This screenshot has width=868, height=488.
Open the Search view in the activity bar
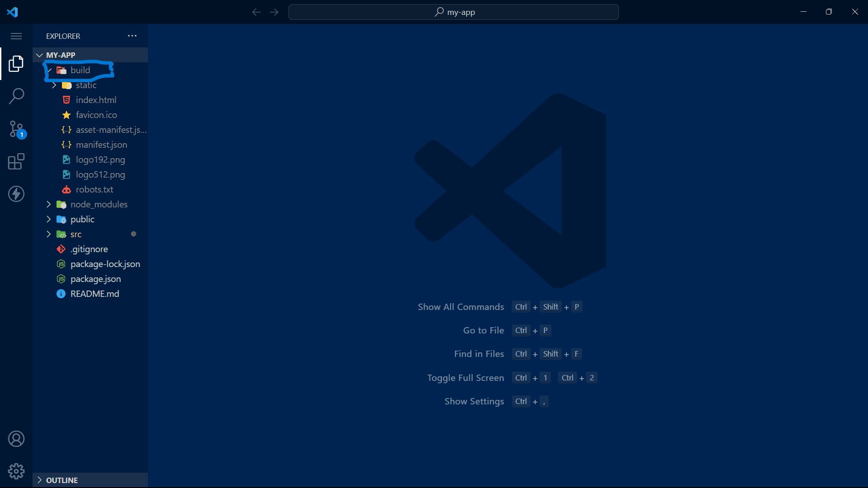(16, 96)
